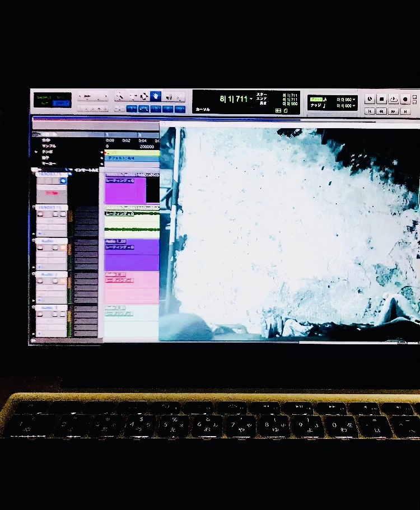Pick the Pencil tool

click(x=180, y=97)
